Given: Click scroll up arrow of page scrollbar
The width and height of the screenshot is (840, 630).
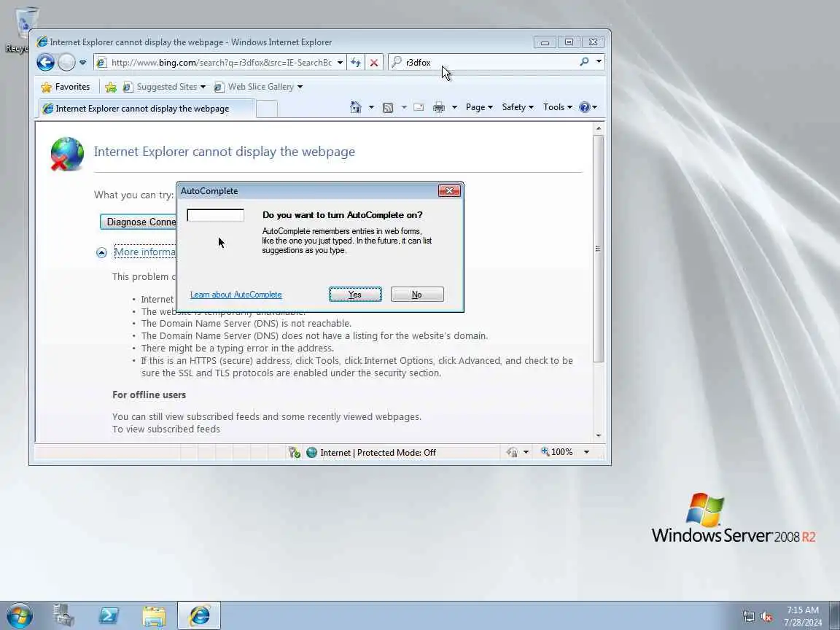Looking at the screenshot, I should 599,128.
